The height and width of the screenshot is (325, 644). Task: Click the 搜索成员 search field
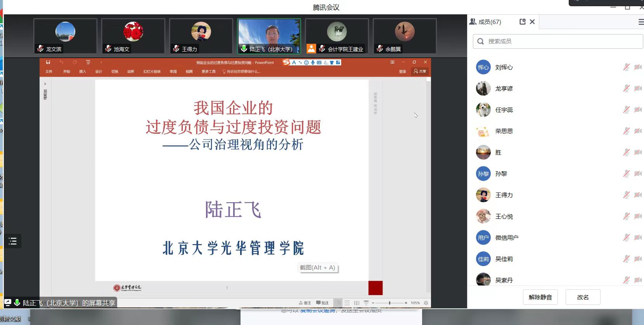click(557, 41)
